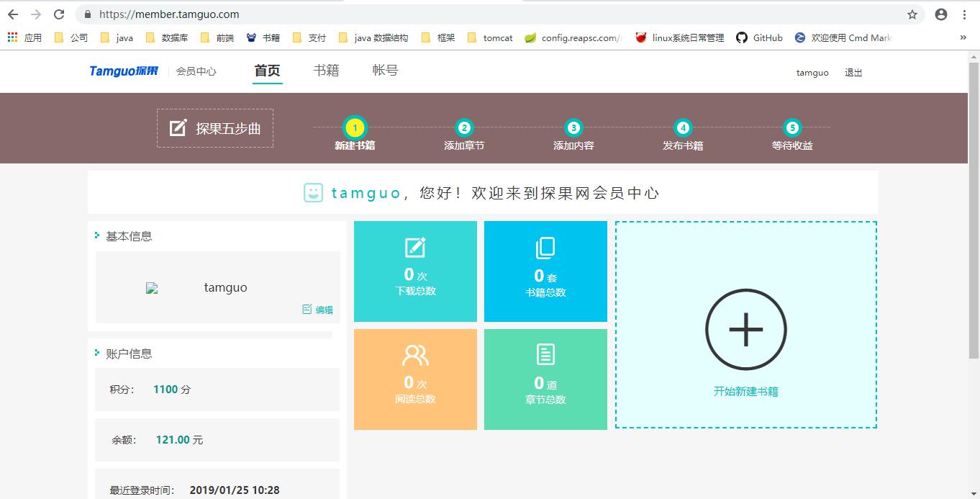Image resolution: width=980 pixels, height=499 pixels.
Task: Open the chapter total (章节总数) tile
Action: pos(545,379)
